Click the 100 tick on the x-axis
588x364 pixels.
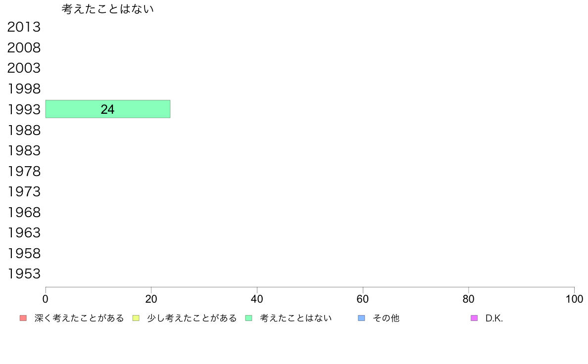coord(574,299)
